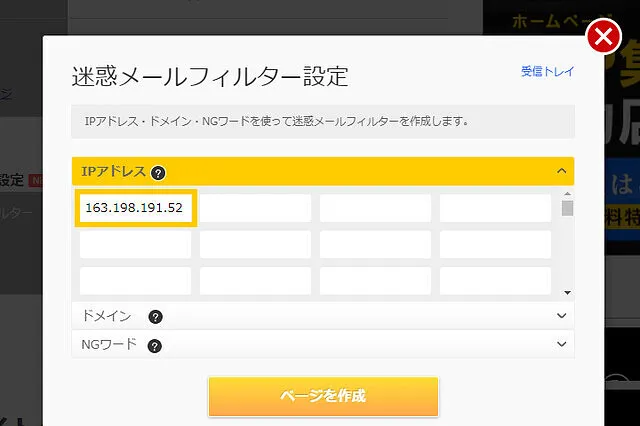Open the 受信トレイ link
The height and width of the screenshot is (426, 640).
click(x=547, y=72)
